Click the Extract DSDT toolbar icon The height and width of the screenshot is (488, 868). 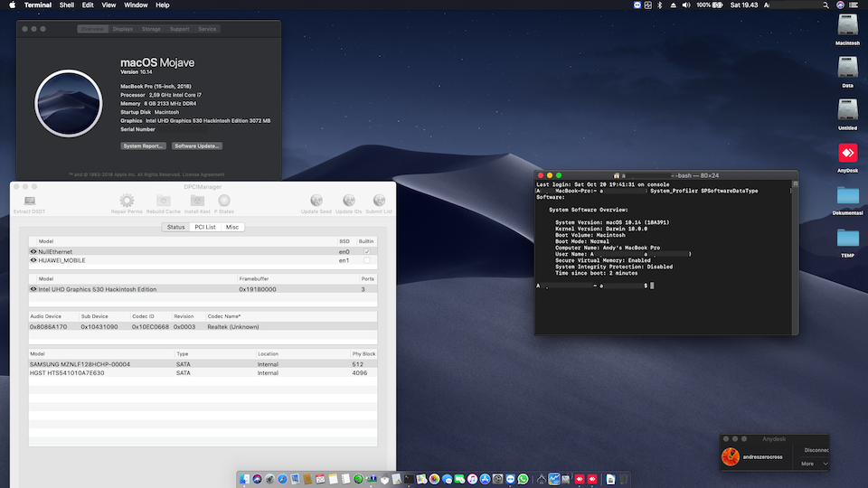click(30, 201)
